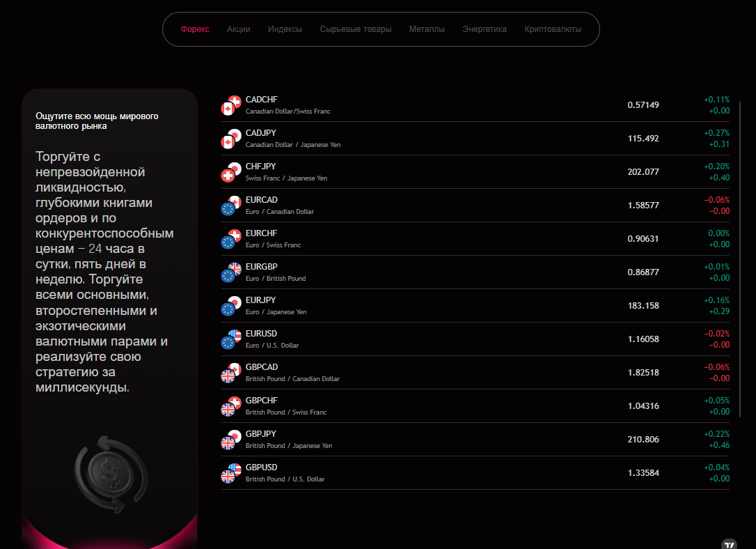Open the Сырьевые товары tab
The image size is (756, 549).
point(355,29)
